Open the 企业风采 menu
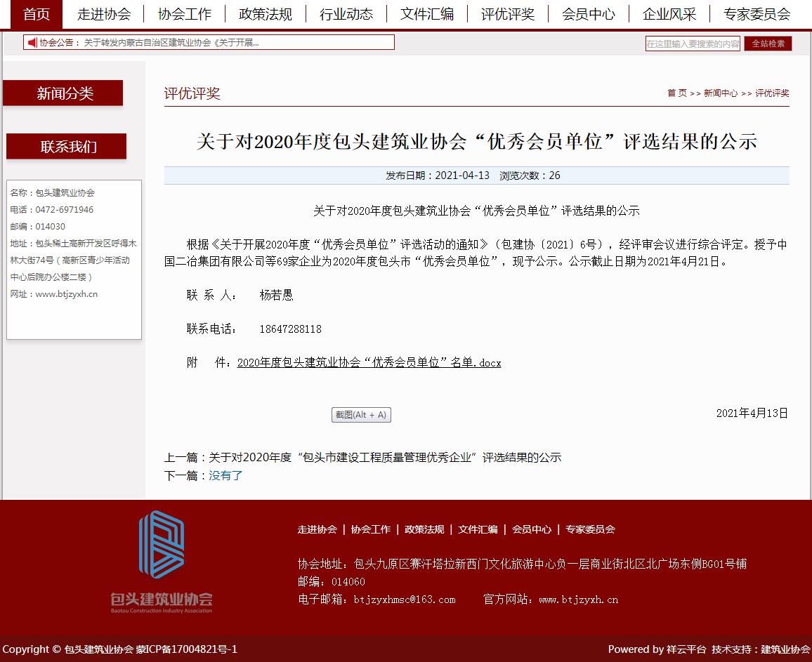Screen dimensions: 812x662 (669, 14)
